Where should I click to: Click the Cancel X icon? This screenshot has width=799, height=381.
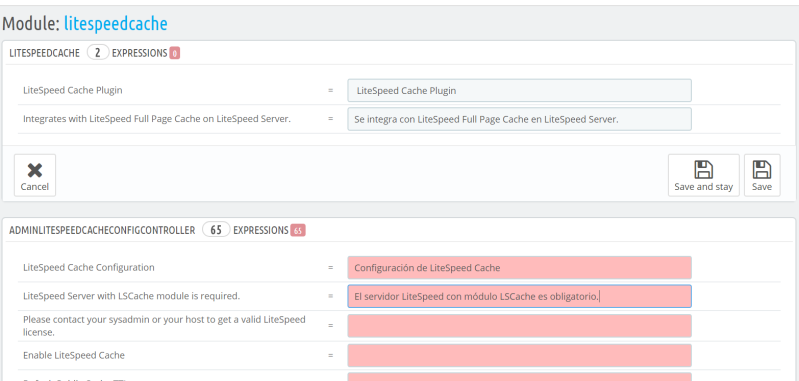pyautogui.click(x=35, y=170)
